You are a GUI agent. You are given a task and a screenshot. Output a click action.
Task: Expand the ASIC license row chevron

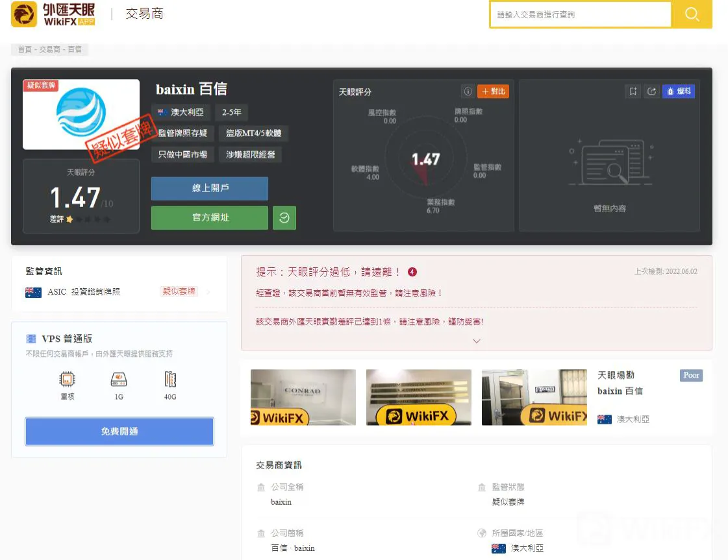click(x=208, y=292)
